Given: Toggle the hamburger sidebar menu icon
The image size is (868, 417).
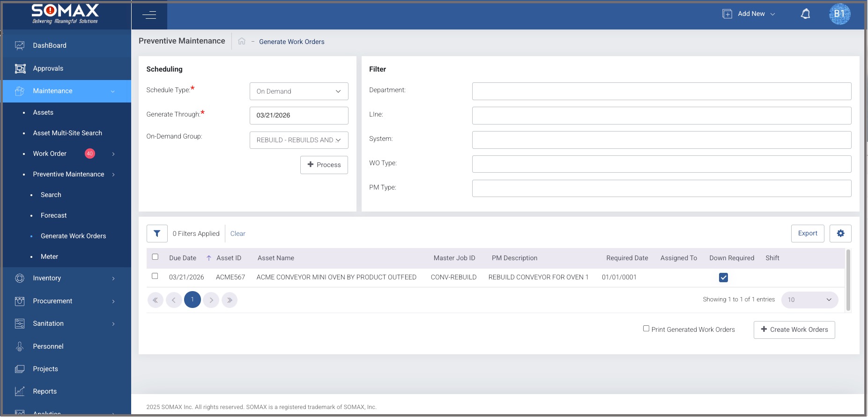Looking at the screenshot, I should [149, 15].
